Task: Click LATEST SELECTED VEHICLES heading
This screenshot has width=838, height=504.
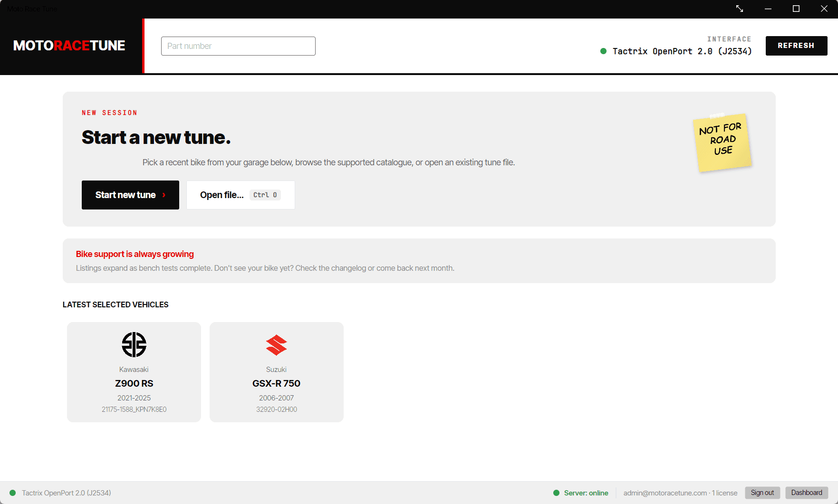Action: 116,304
